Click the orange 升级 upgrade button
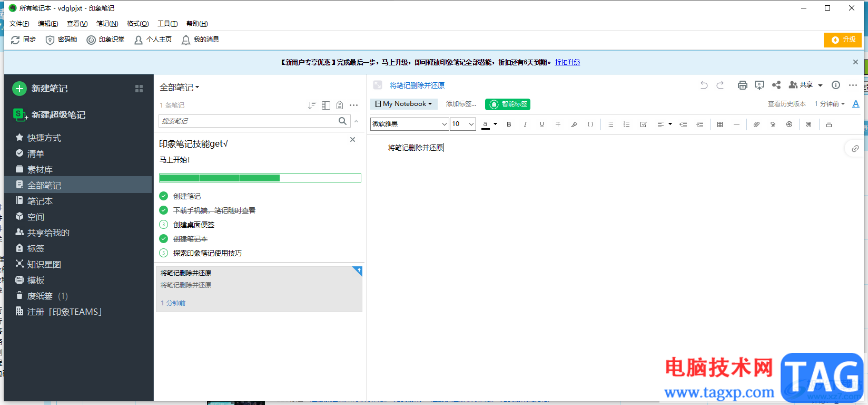 point(843,40)
